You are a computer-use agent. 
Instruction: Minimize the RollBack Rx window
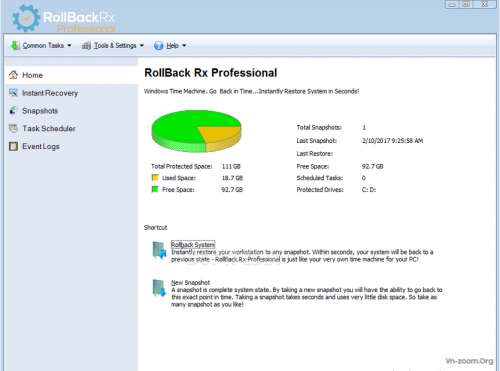pos(452,4)
